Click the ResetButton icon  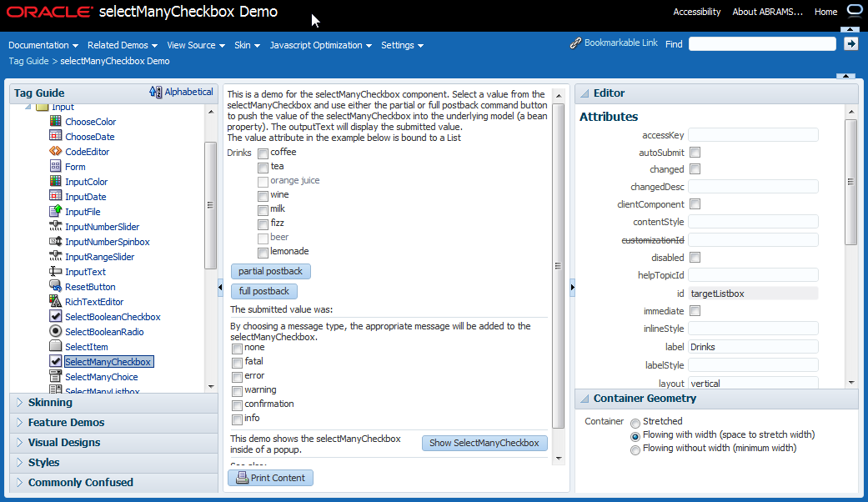tap(55, 285)
